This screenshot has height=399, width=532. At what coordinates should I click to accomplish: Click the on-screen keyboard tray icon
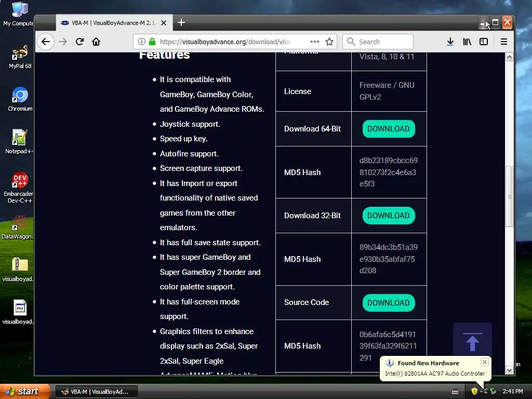pyautogui.click(x=455, y=392)
